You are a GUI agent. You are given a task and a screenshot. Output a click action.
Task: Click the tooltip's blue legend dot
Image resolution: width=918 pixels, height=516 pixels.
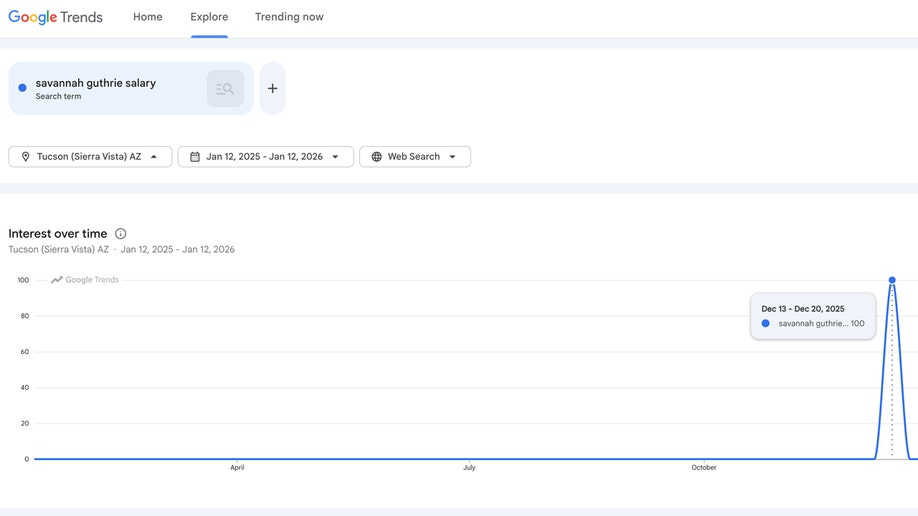[x=765, y=323]
